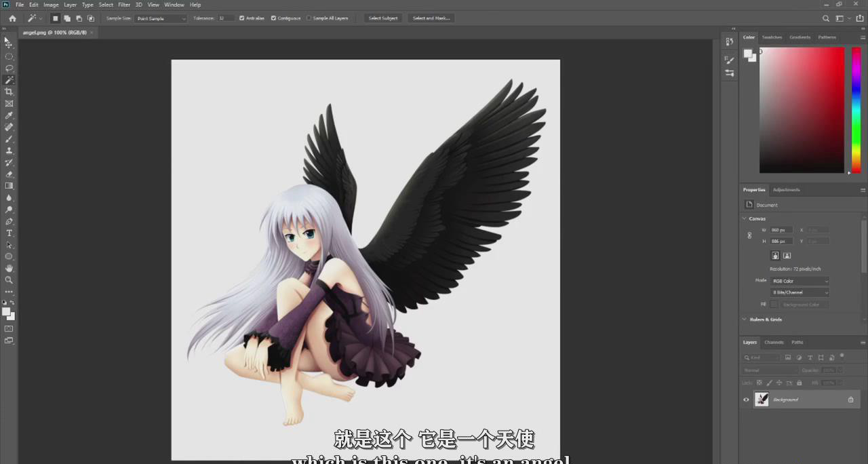Select the Horizontal Type tool

coord(9,233)
